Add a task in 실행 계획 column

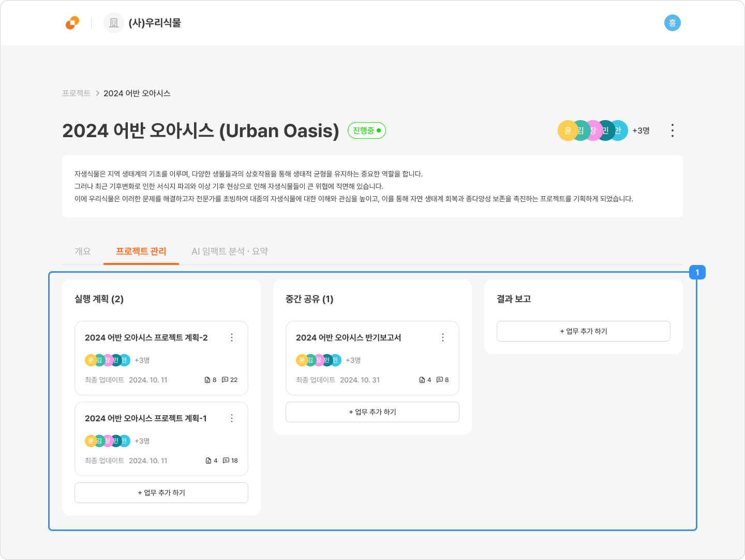(x=161, y=493)
